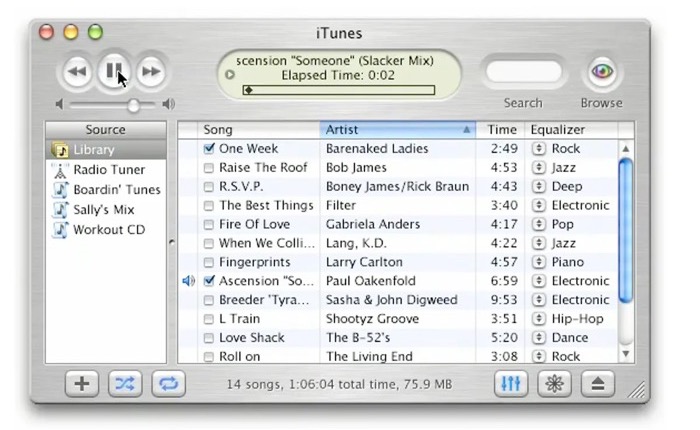
Task: Open equalizer preset dropdown for One Week
Action: tap(539, 148)
